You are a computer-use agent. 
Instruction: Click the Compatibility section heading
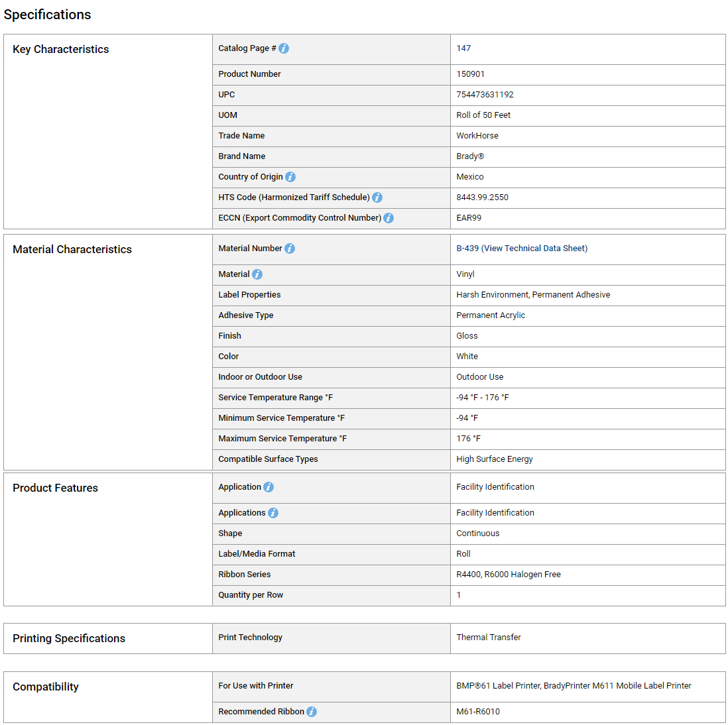[46, 687]
